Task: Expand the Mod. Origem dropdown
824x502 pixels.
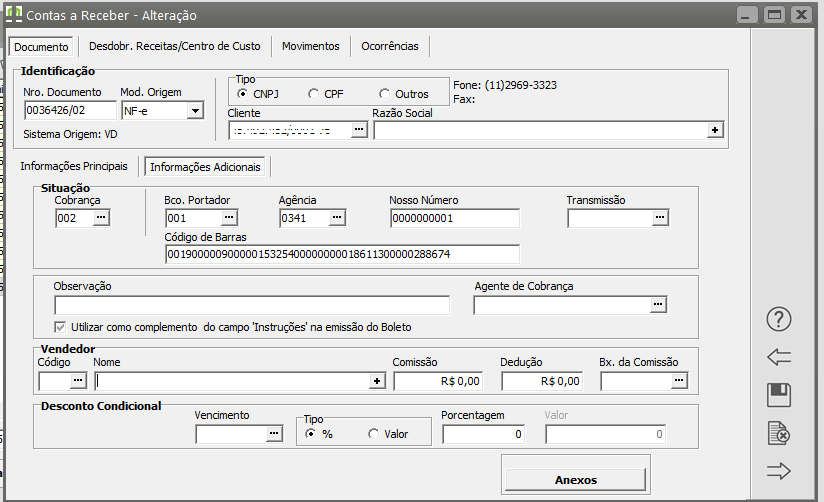Action: click(x=195, y=111)
